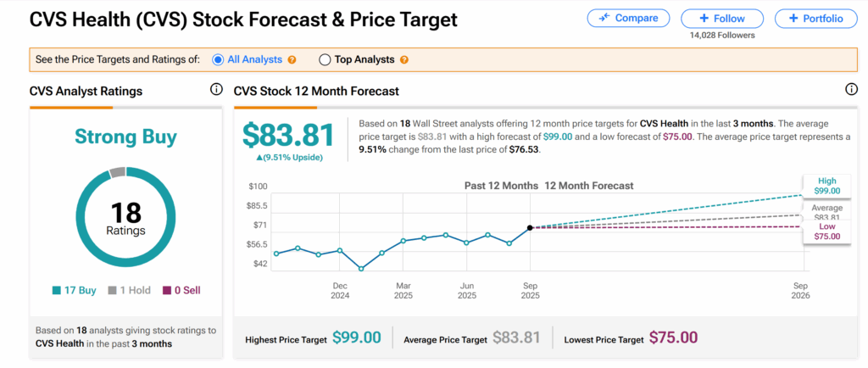Click the Jun 2025 axis label

(467, 291)
